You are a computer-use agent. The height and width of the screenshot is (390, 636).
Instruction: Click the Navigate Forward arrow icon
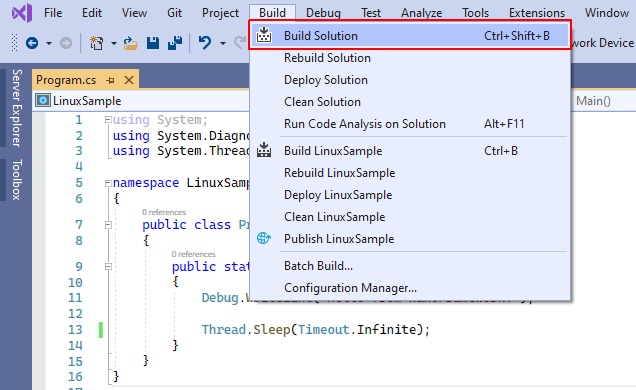coord(66,43)
